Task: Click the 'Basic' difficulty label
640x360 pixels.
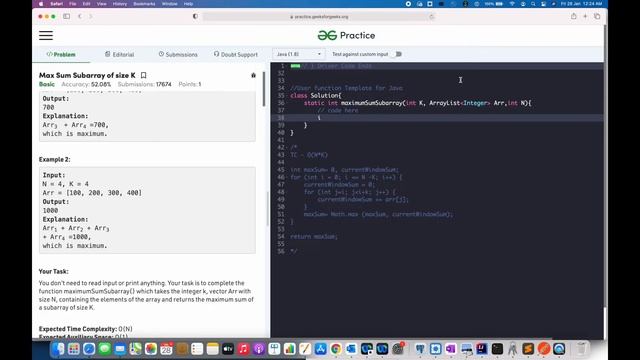Action: click(47, 84)
